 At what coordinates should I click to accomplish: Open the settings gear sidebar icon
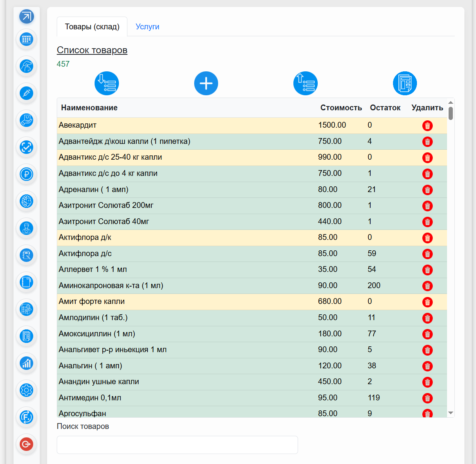[x=27, y=390]
